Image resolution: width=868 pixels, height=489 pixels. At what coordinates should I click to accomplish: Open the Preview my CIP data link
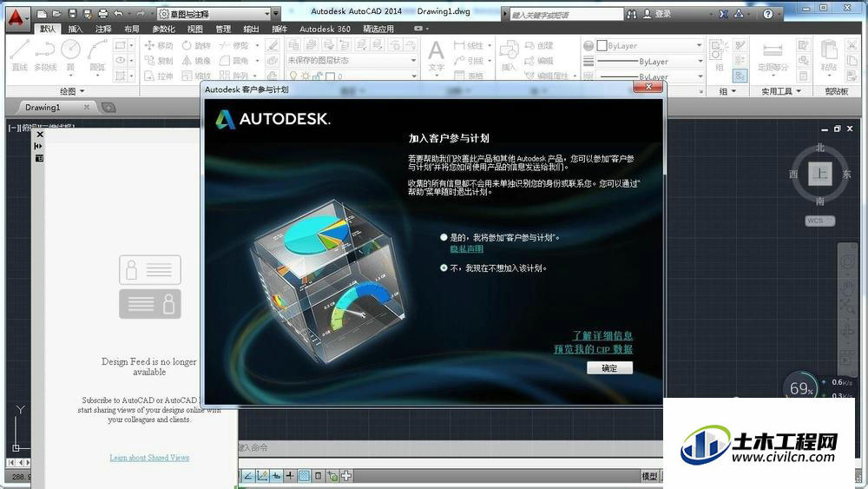tap(593, 349)
